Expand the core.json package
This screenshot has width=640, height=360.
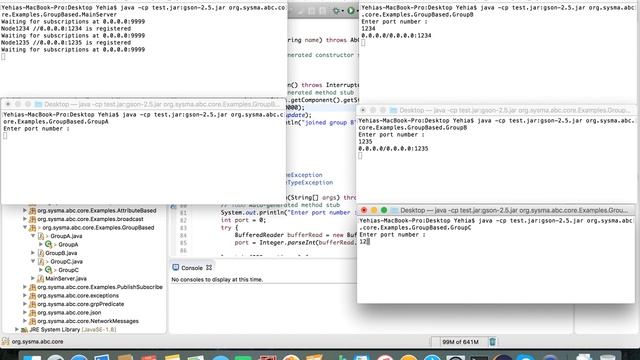point(25,313)
